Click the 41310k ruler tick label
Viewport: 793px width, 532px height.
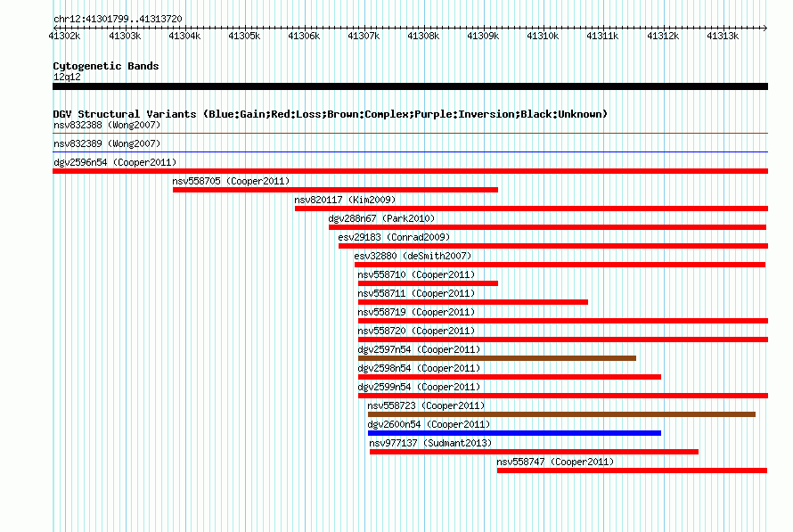click(543, 36)
